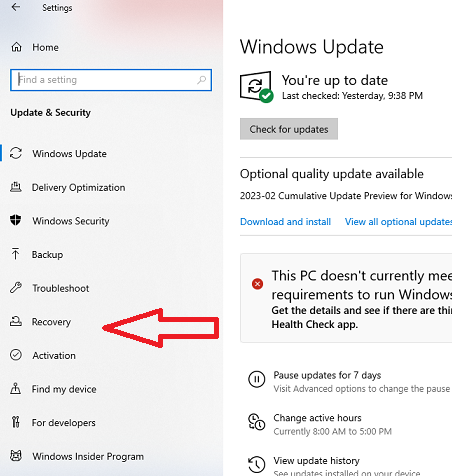Click the For developers tools icon
This screenshot has width=452, height=476.
pyautogui.click(x=16, y=422)
